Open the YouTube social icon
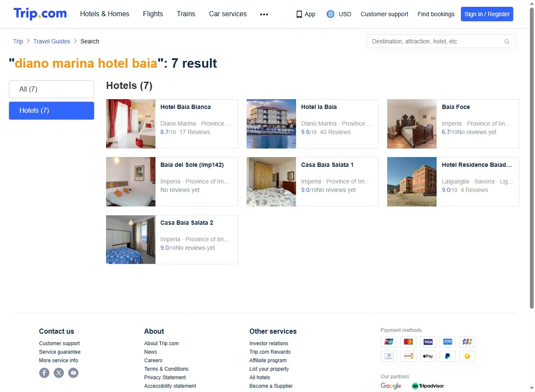 (x=73, y=373)
